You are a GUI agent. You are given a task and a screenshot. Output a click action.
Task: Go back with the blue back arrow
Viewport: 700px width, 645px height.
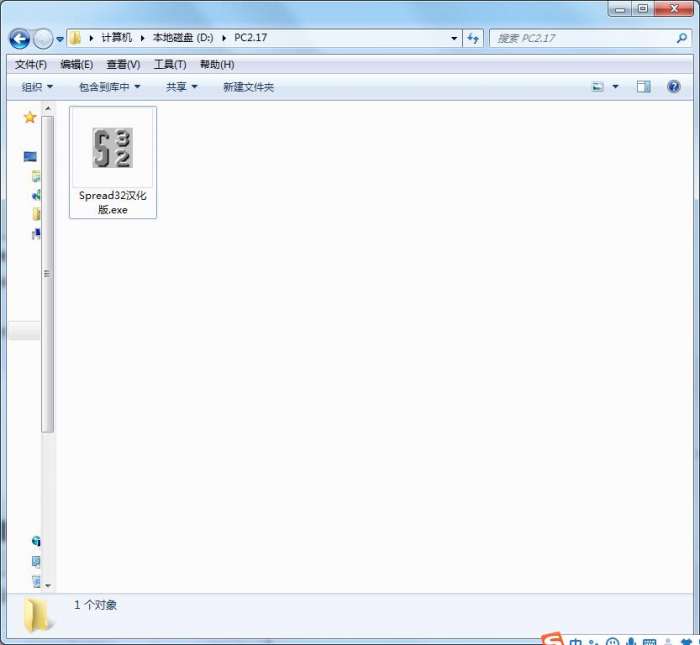point(20,39)
